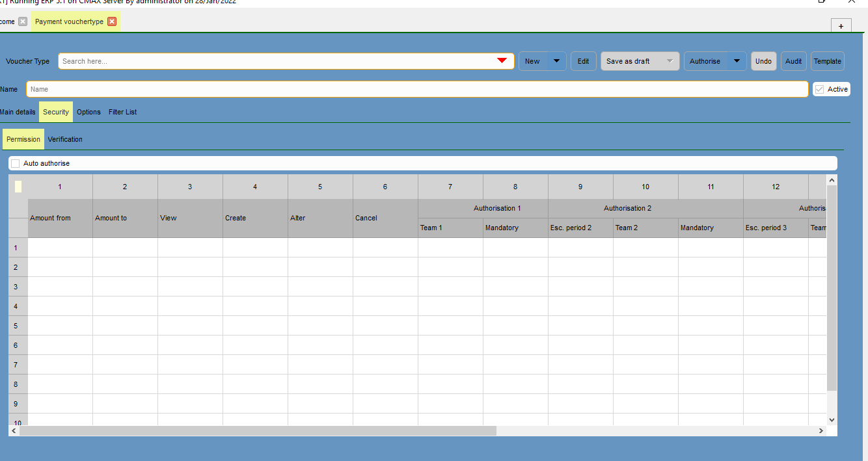Expand the Save as draft dropdown arrow
This screenshot has width=868, height=461.
point(670,61)
